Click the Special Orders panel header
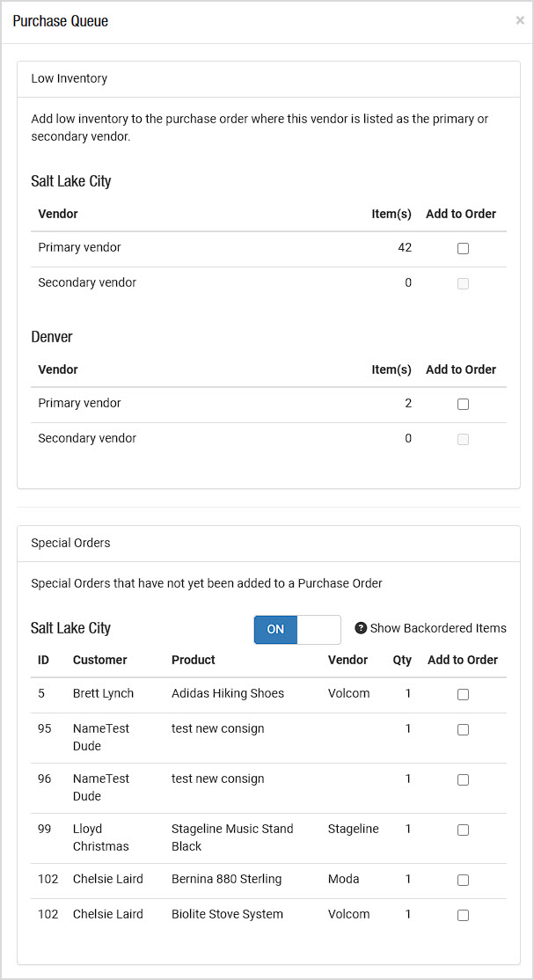The image size is (534, 980). 268,543
